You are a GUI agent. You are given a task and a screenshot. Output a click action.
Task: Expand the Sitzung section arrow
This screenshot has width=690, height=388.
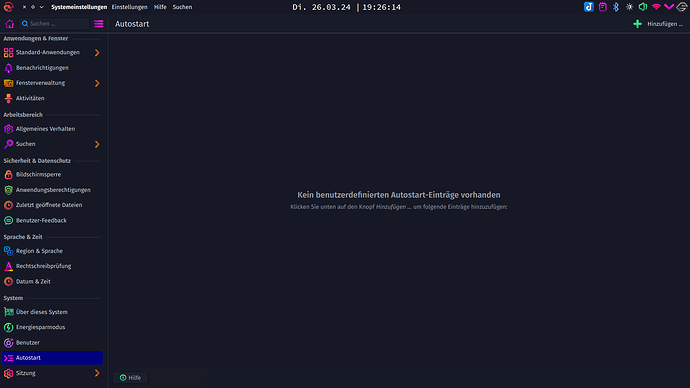click(97, 373)
